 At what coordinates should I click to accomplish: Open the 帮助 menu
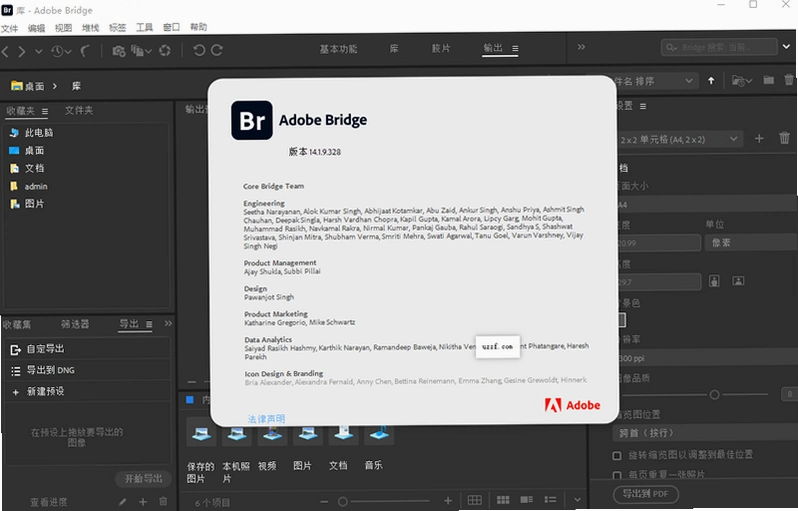tap(198, 27)
